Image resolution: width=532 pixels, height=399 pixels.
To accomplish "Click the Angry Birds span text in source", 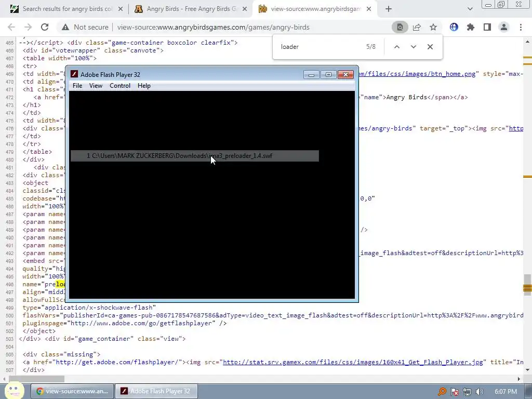I will pos(406,97).
